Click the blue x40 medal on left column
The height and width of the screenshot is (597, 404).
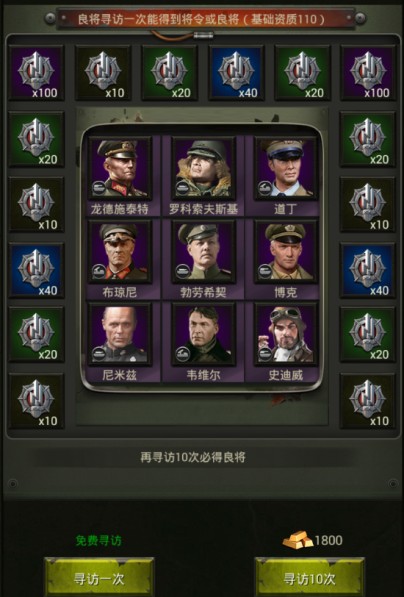pos(36,270)
